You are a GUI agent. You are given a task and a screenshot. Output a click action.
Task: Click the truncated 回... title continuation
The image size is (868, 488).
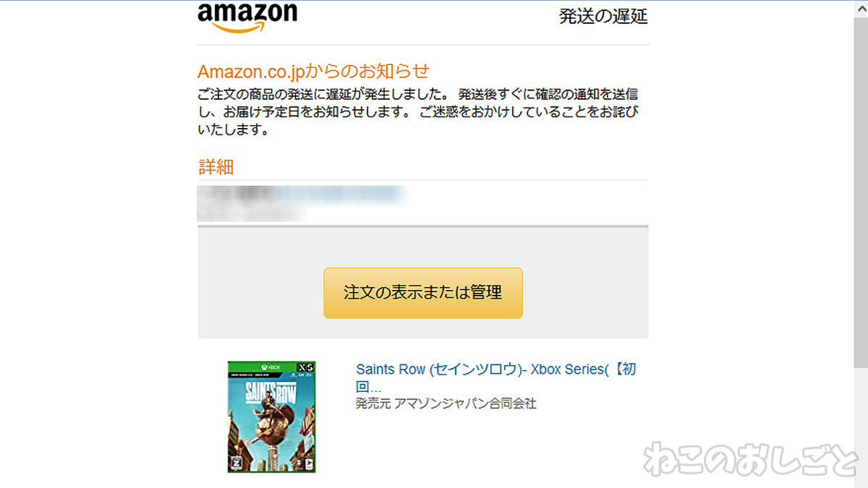pyautogui.click(x=369, y=387)
